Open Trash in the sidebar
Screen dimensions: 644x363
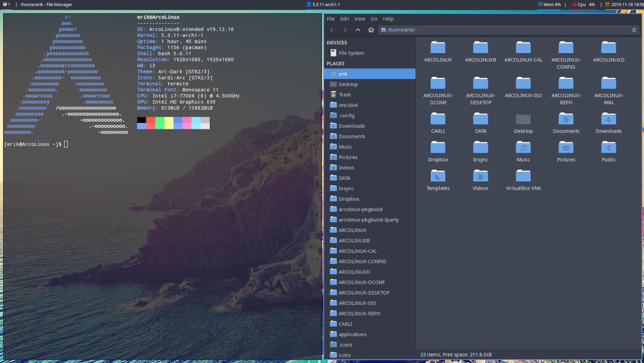[x=370, y=95]
